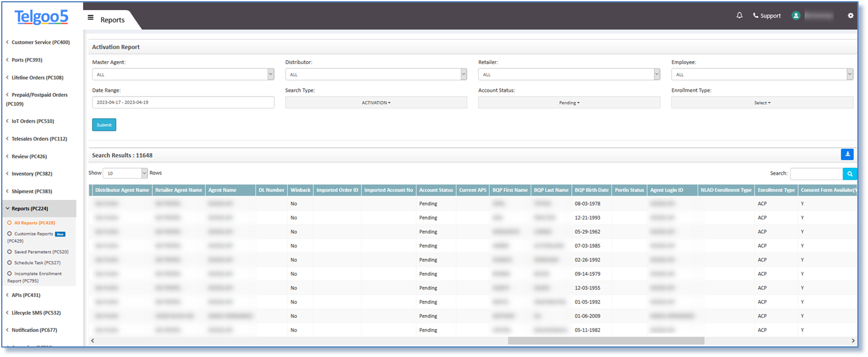Collapse Reports (PC224) menu
Image resolution: width=868 pixels, height=357 pixels.
tap(38, 209)
